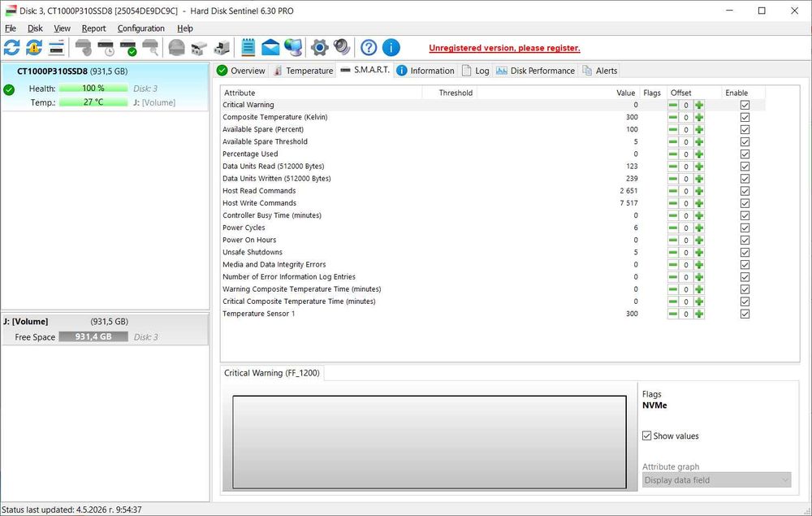This screenshot has height=516, width=812.
Task: Open the Display data field dropdown
Action: click(x=717, y=480)
